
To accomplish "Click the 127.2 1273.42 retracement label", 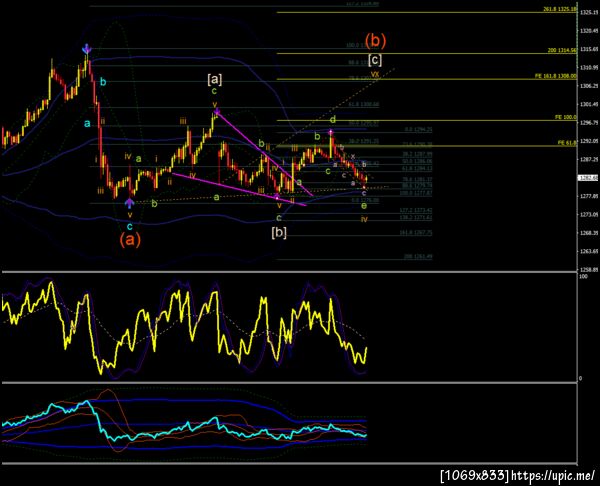I will pos(416,210).
